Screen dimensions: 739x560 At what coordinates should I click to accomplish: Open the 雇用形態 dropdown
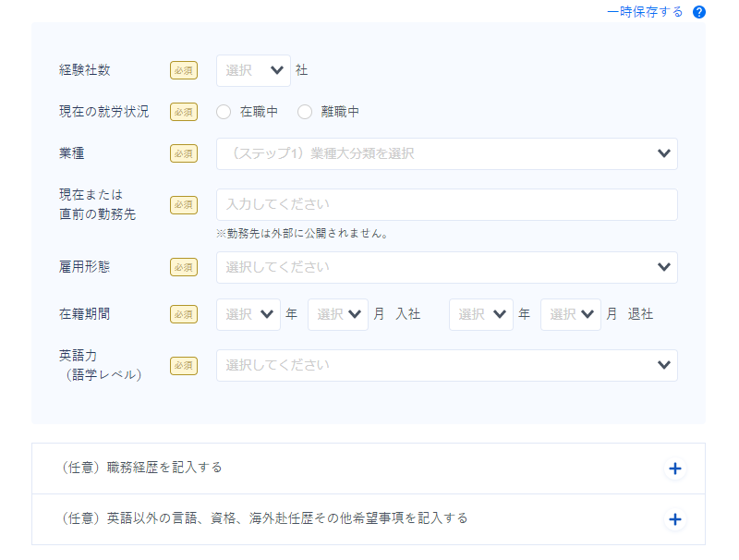tap(447, 267)
